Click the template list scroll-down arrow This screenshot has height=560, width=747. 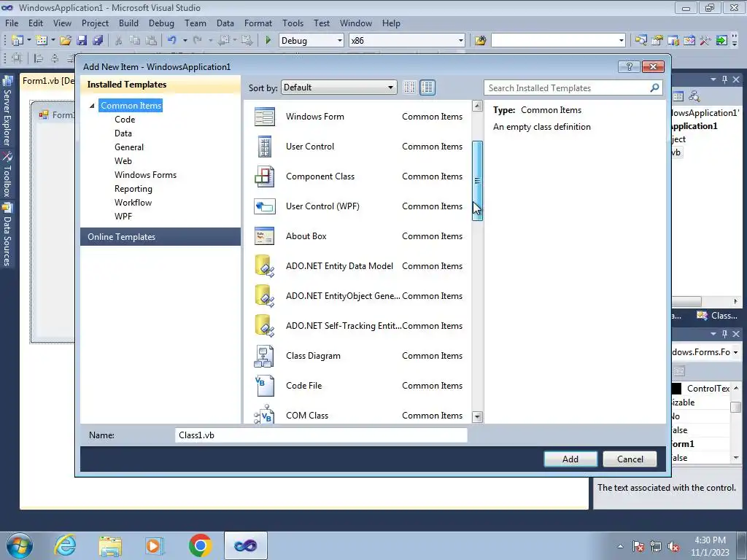pyautogui.click(x=477, y=416)
